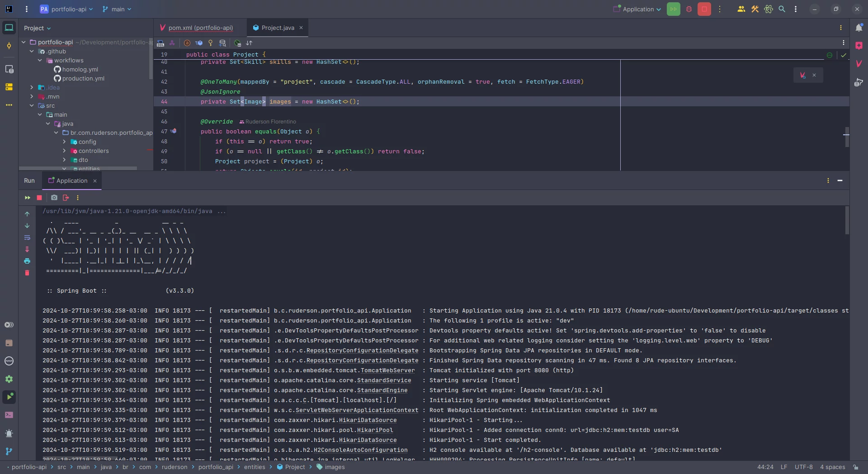This screenshot has height=474, width=868.
Task: Open the Application run configuration dropdown
Action: (637, 9)
